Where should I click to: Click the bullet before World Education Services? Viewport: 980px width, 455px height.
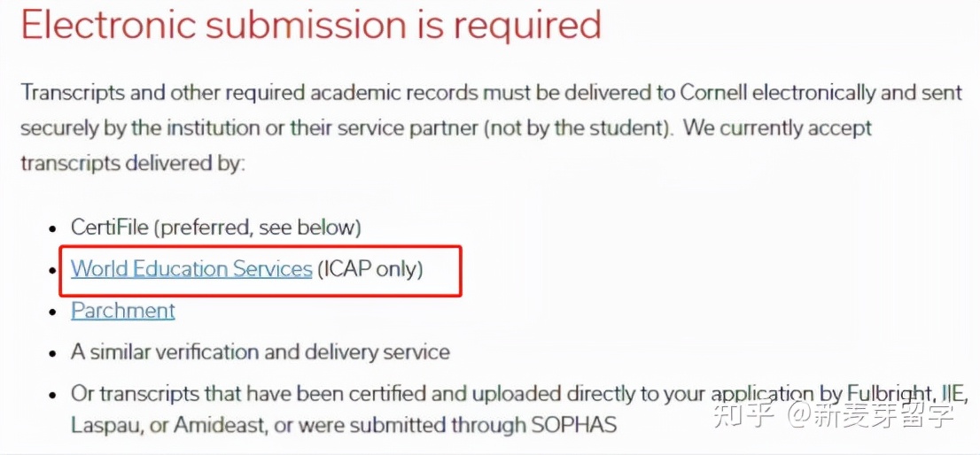click(56, 270)
